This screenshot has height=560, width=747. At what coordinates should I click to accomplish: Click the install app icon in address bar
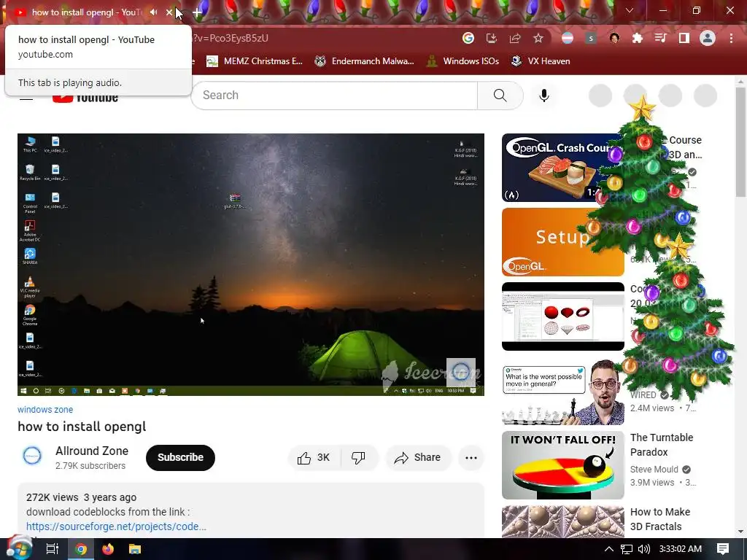[x=491, y=38]
